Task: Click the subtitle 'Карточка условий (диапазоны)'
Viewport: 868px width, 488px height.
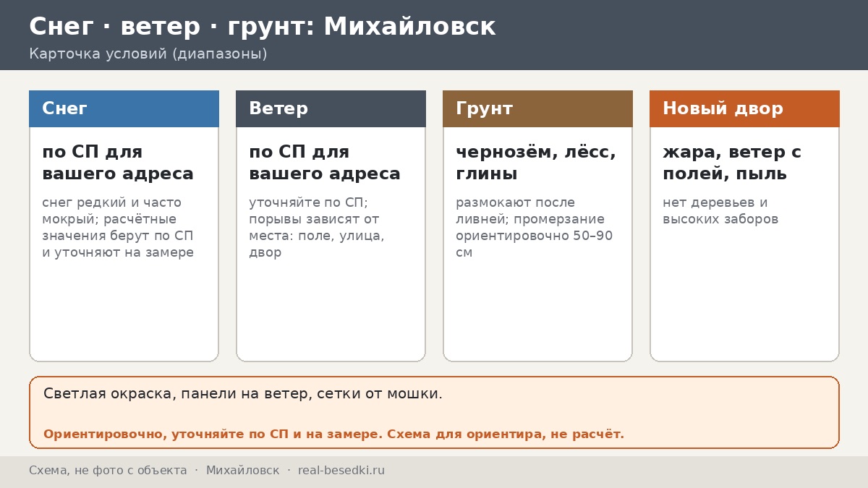Action: coord(148,54)
